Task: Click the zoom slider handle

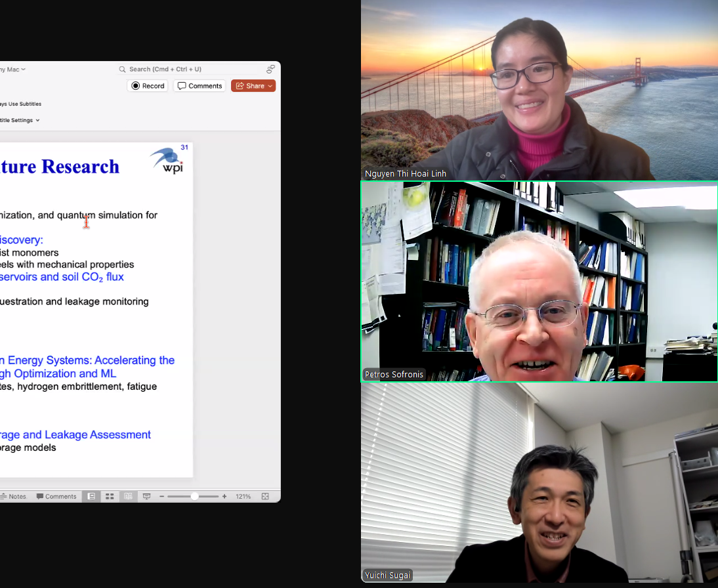Action: click(x=194, y=497)
